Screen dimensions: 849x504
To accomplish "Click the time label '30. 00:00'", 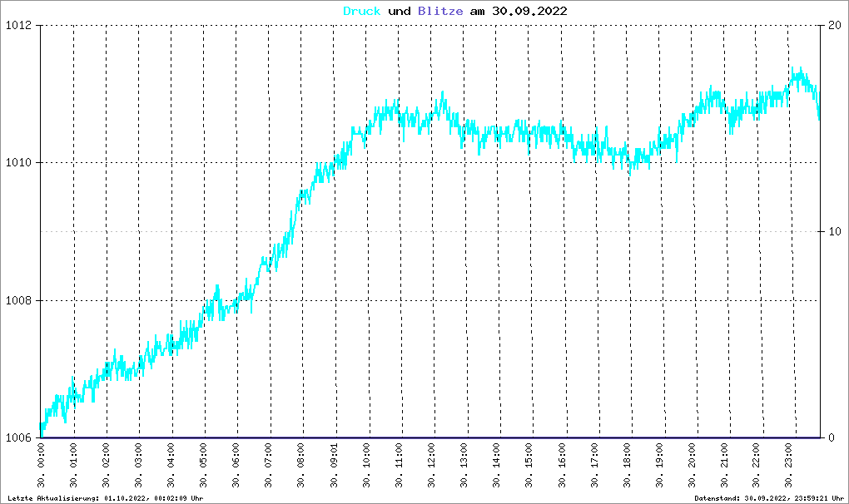I will click(x=41, y=466).
